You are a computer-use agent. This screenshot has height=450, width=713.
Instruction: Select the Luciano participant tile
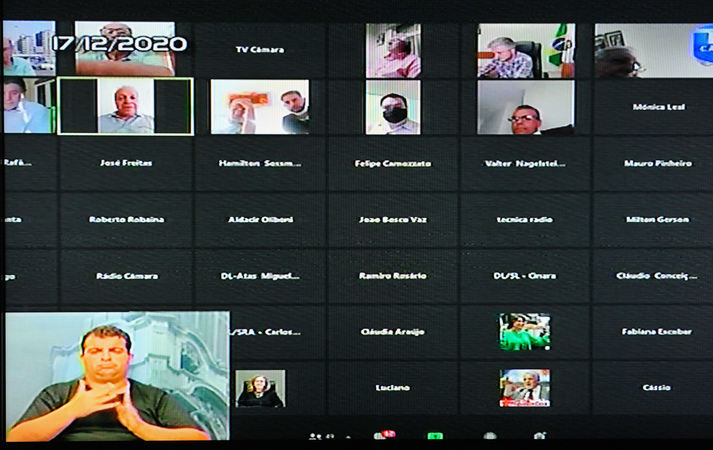coord(393,388)
